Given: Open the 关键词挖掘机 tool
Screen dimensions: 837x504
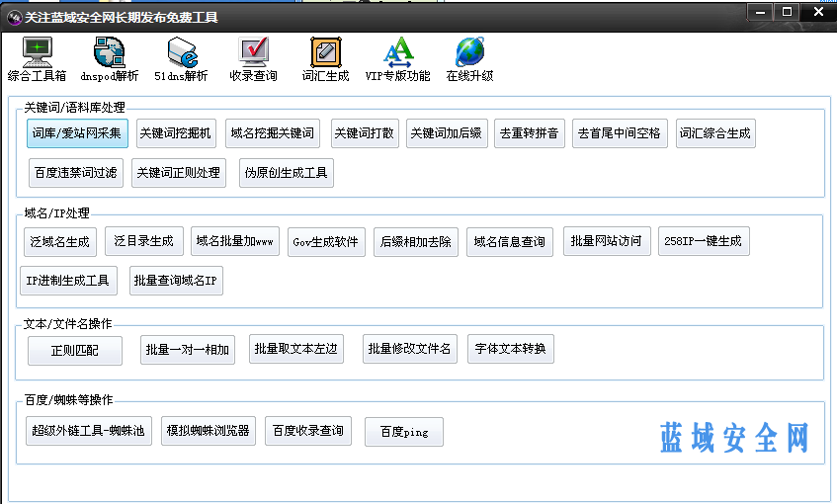Looking at the screenshot, I should pos(173,133).
